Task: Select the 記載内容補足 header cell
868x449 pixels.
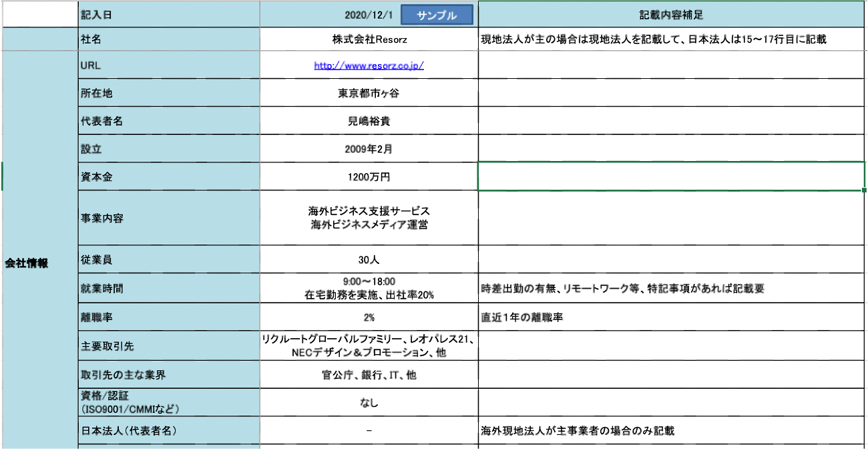Action: click(672, 15)
